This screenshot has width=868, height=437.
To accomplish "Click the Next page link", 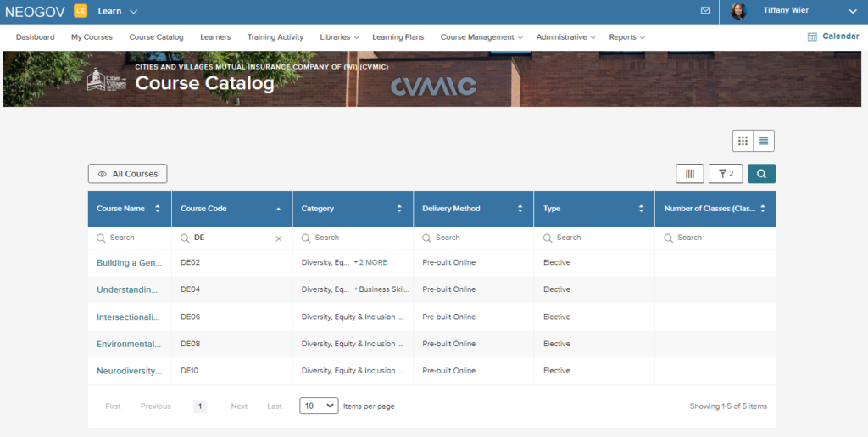I will [239, 406].
